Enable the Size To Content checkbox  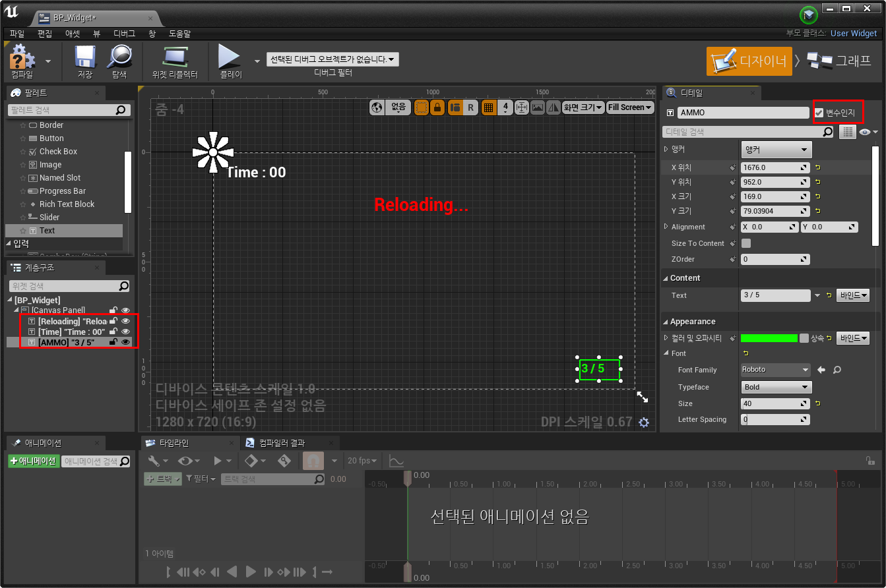[x=746, y=243]
